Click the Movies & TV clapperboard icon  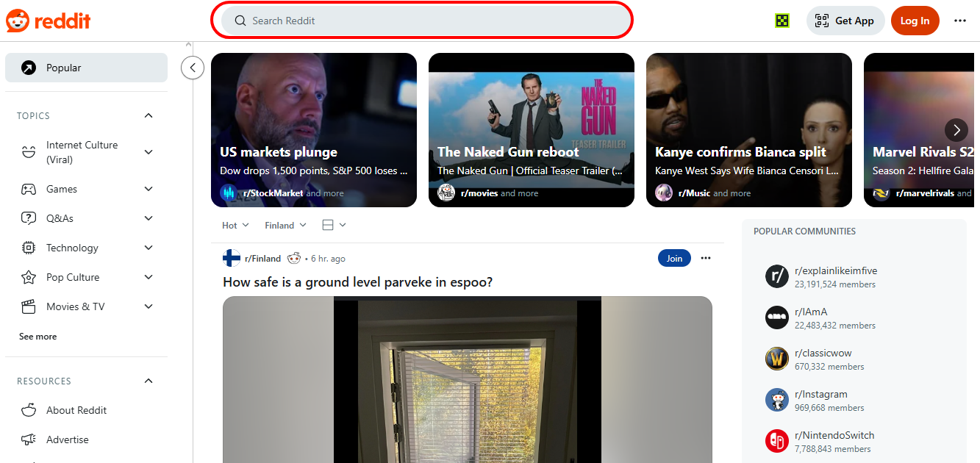click(29, 306)
